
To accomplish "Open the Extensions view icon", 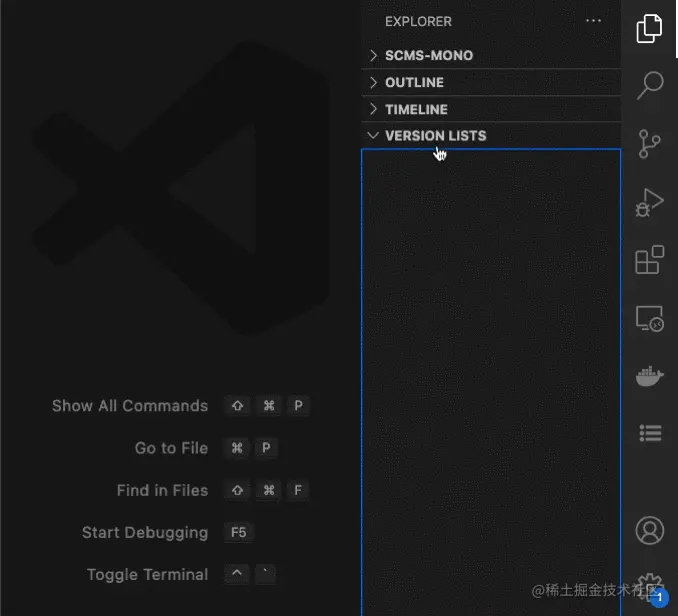I will pos(649,259).
